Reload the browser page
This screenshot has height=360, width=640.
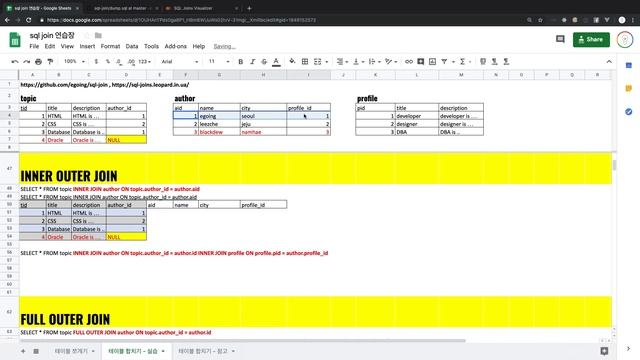click(x=29, y=20)
